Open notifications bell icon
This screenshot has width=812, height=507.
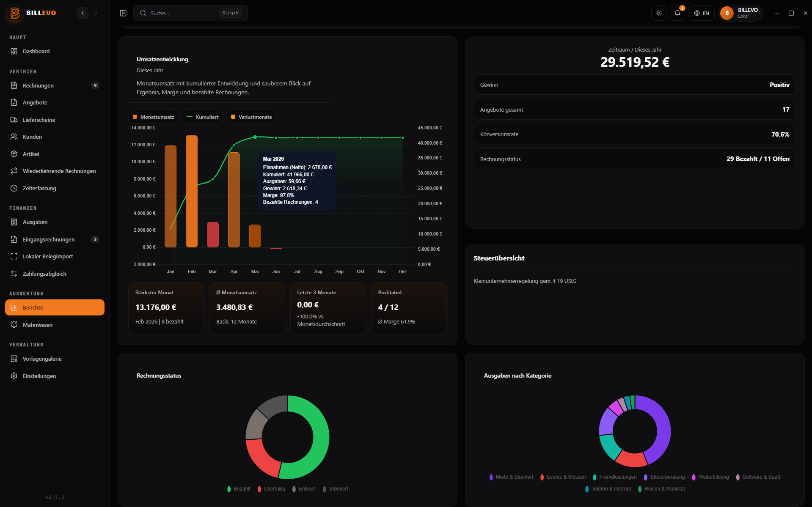677,13
